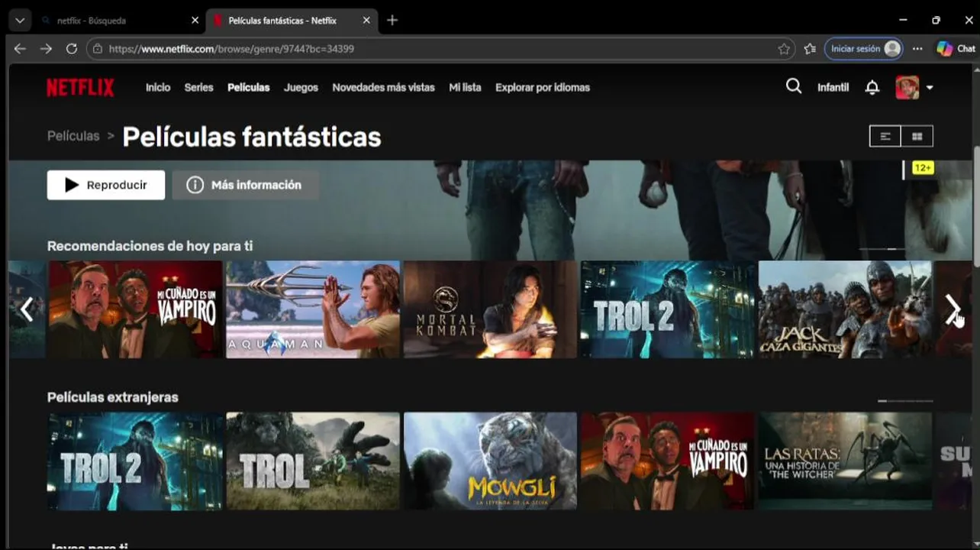Image resolution: width=980 pixels, height=550 pixels.
Task: Click the Netflix logo
Action: (x=80, y=88)
